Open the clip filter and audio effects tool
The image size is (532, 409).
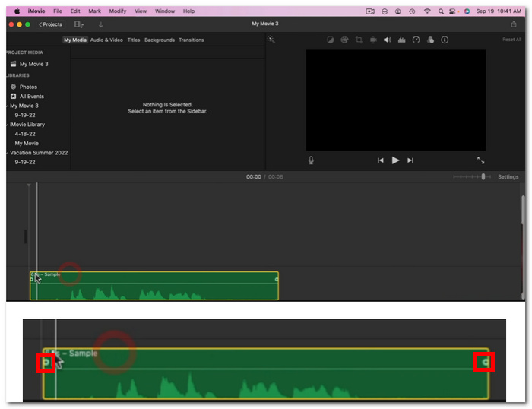(430, 40)
